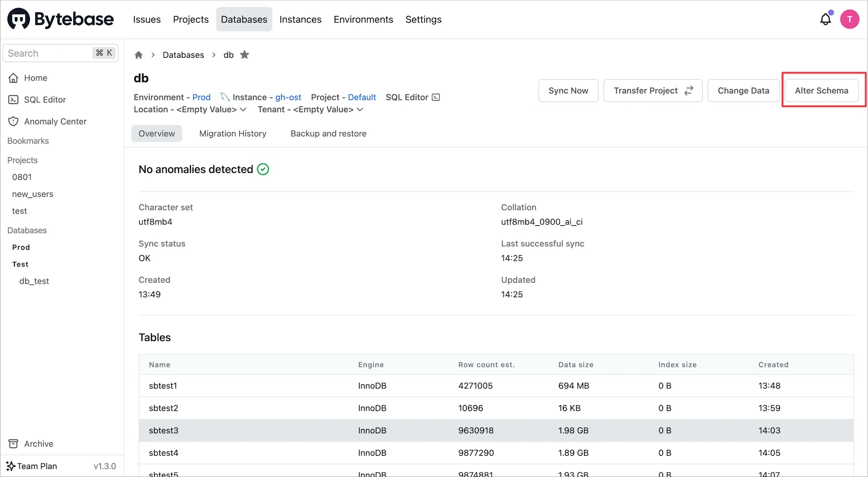Open the Default project link
The height and width of the screenshot is (477, 868).
[362, 97]
